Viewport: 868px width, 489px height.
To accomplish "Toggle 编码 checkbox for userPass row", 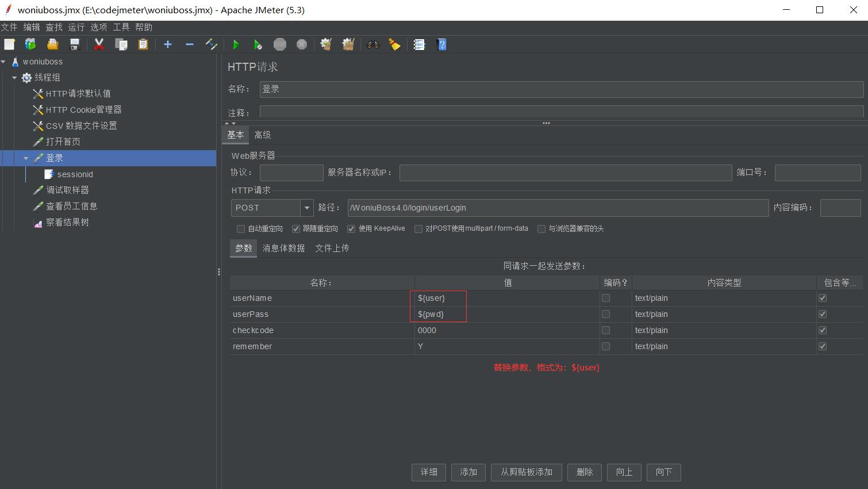I will pos(605,314).
